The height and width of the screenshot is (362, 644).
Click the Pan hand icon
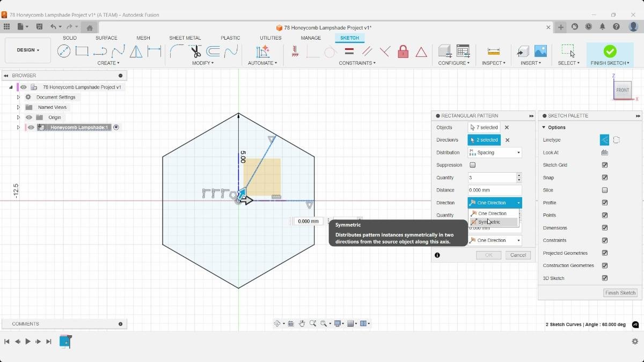[x=302, y=323]
